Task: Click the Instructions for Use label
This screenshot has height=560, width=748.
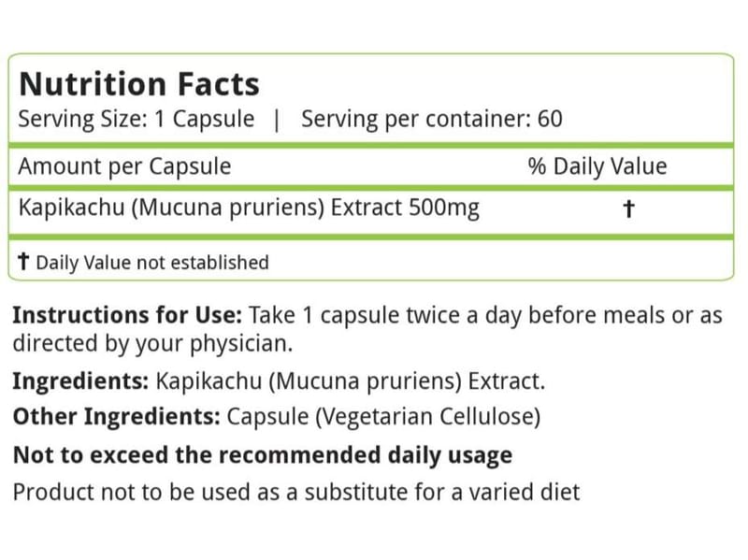Action: (127, 315)
